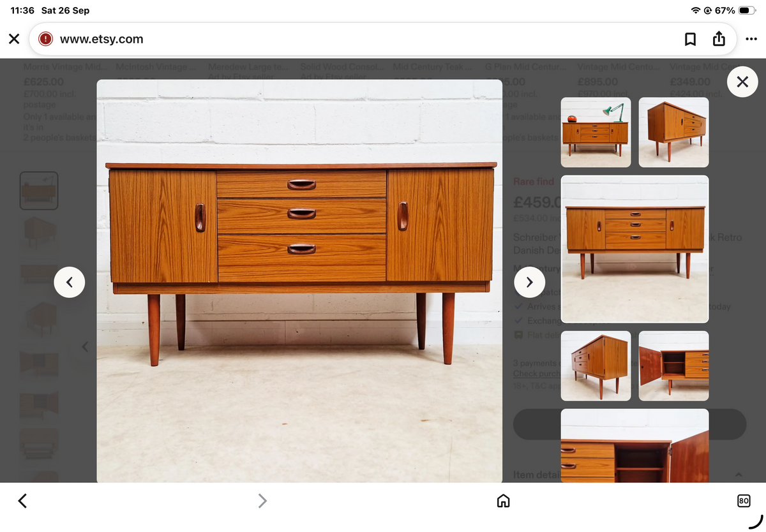Bookmark this page

coord(690,40)
